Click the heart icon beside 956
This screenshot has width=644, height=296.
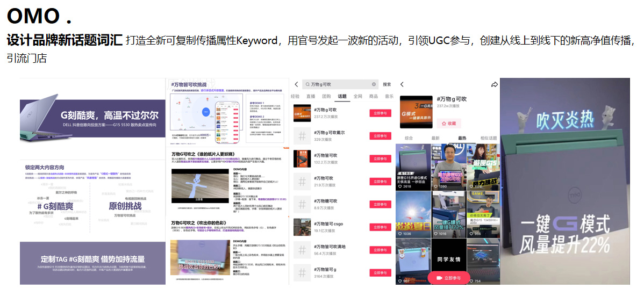(x=471, y=234)
